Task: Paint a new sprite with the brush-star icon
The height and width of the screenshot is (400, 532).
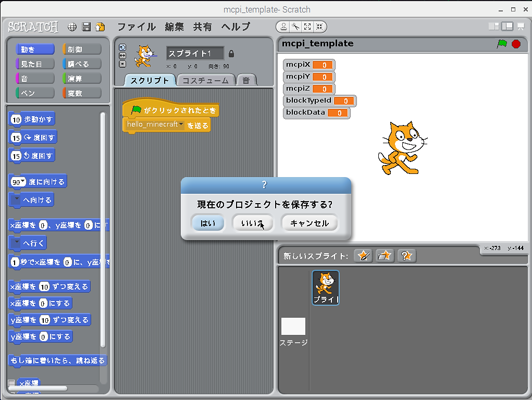Action: pyautogui.click(x=363, y=256)
